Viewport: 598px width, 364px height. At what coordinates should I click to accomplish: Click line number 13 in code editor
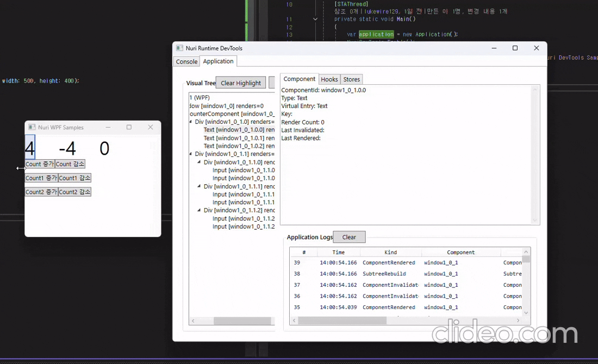pos(289,35)
